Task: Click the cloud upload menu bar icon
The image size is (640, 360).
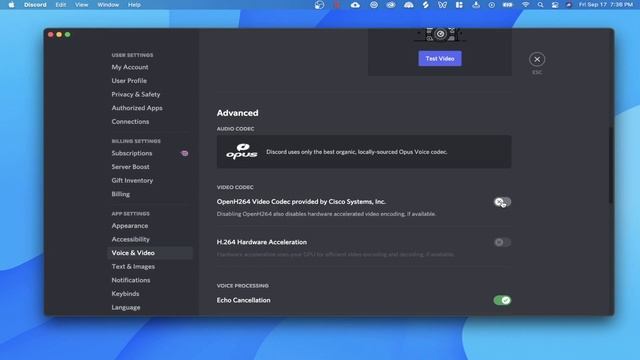Action: click(355, 5)
